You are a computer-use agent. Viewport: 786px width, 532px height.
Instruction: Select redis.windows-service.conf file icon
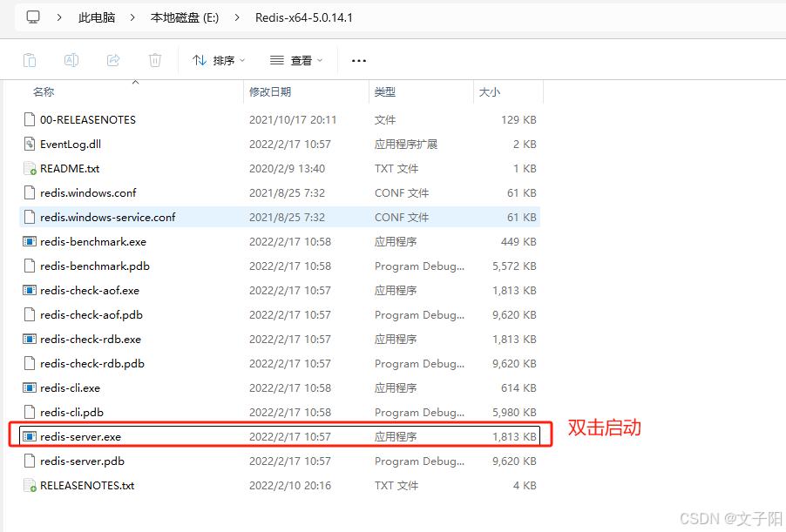[x=30, y=217]
